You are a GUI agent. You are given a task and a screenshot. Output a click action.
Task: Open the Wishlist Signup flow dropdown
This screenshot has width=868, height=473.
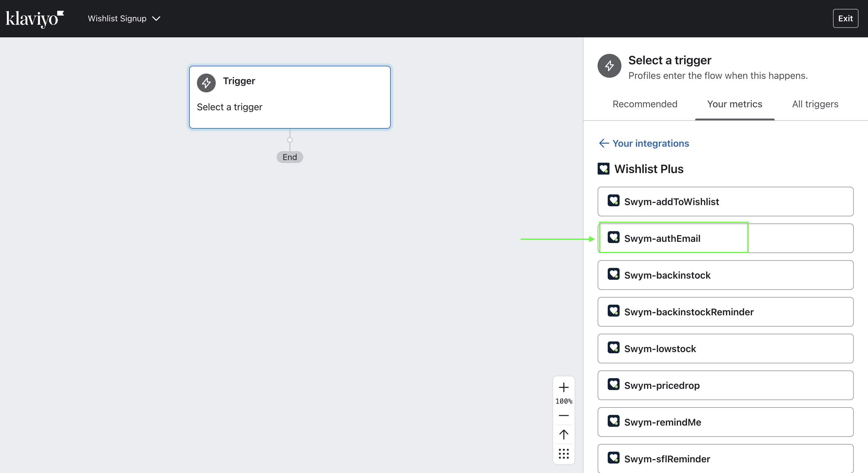[x=124, y=19]
